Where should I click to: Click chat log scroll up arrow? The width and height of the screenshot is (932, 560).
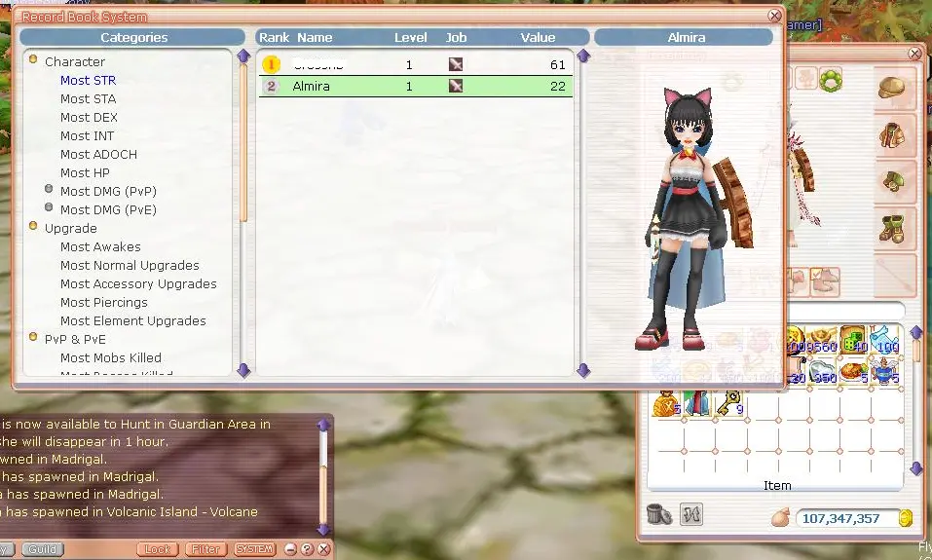point(323,425)
